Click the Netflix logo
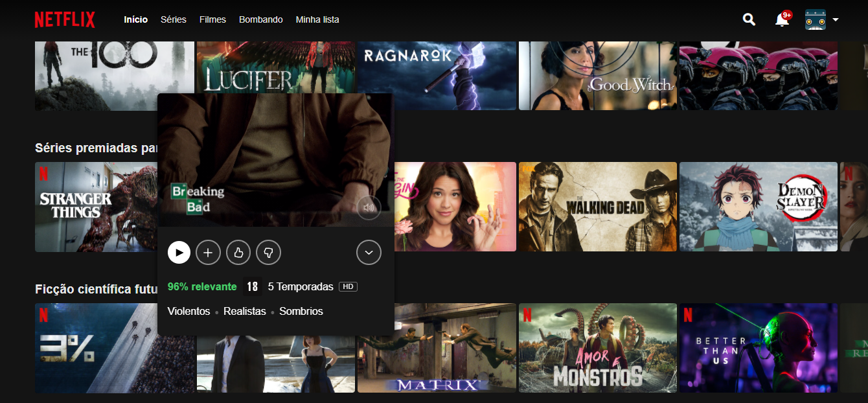This screenshot has height=403, width=868. click(65, 19)
